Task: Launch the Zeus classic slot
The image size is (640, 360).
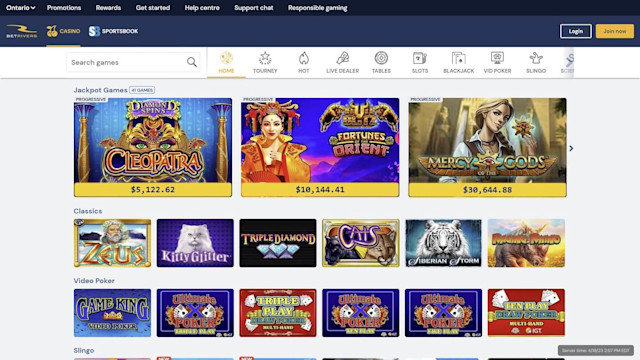Action: click(x=112, y=243)
